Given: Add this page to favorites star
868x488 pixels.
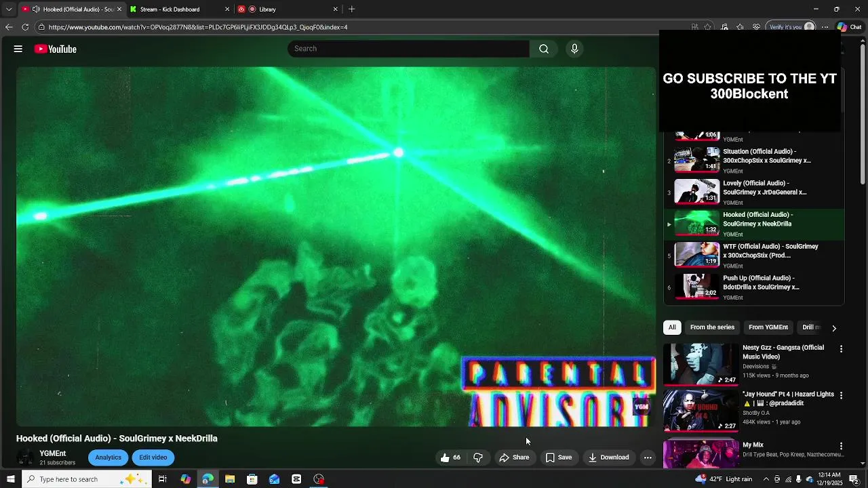Looking at the screenshot, I should click(708, 27).
